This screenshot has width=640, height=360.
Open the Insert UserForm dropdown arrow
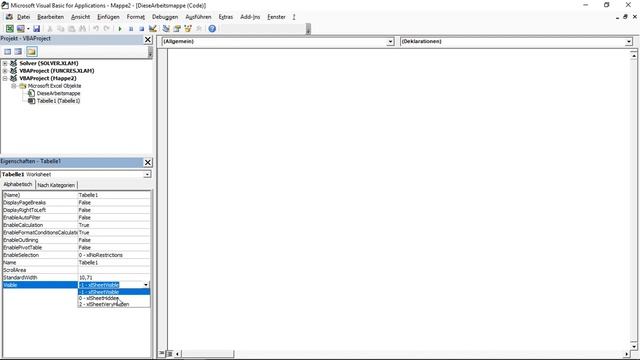(x=28, y=29)
